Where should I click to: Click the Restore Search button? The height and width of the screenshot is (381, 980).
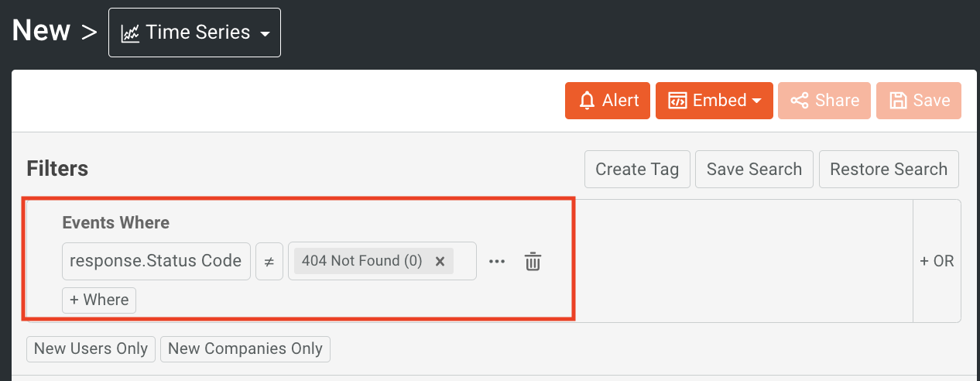pos(889,170)
